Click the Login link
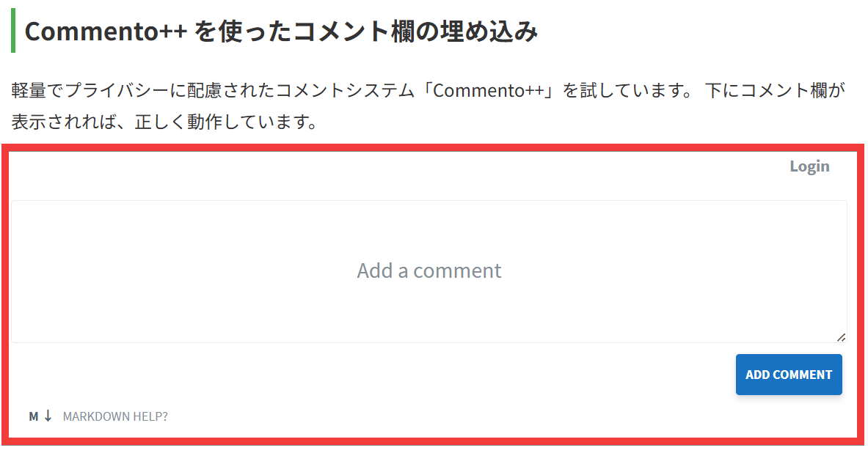This screenshot has width=868, height=453. click(809, 166)
